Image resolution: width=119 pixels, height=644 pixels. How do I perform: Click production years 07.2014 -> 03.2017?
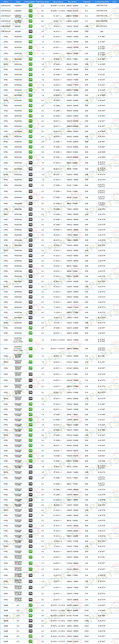[58, 340]
